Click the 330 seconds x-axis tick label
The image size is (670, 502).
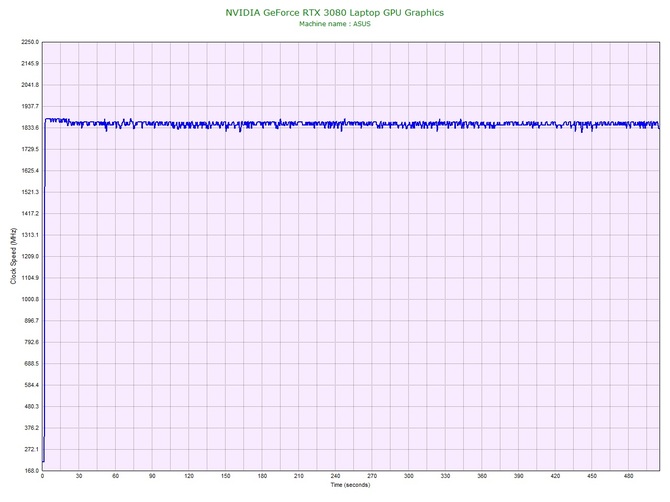(x=445, y=476)
